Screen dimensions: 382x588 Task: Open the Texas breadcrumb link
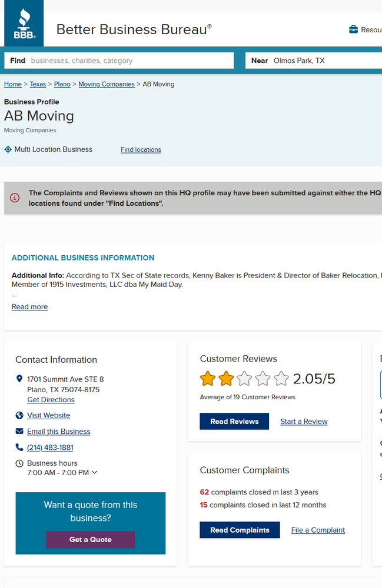click(x=38, y=84)
